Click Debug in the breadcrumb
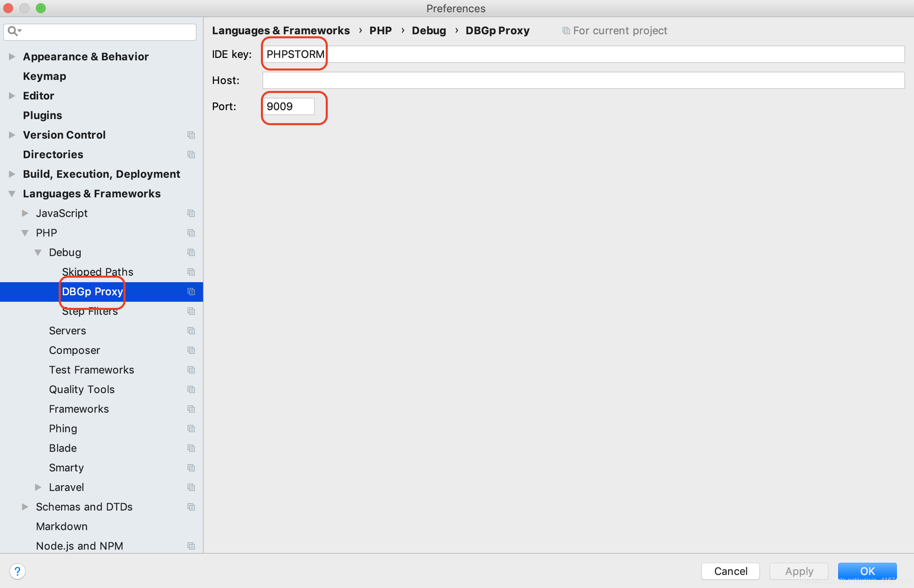Image resolution: width=914 pixels, height=588 pixels. [429, 31]
